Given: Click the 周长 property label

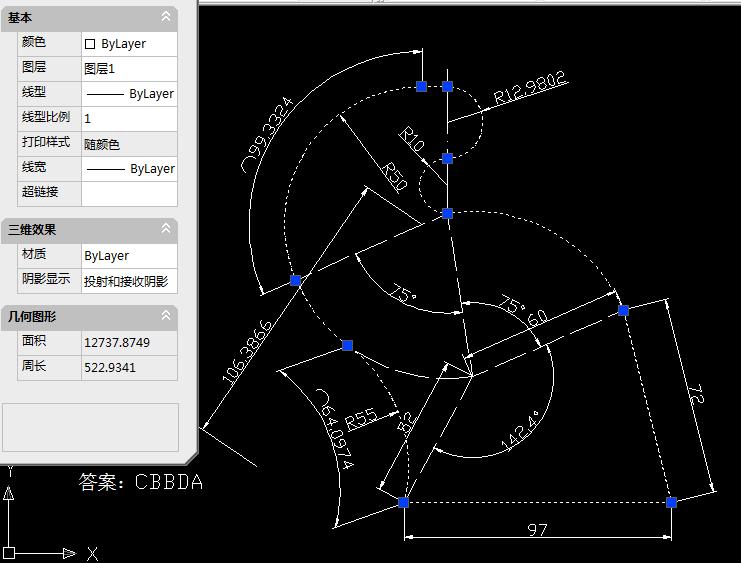Looking at the screenshot, I should click(34, 366).
